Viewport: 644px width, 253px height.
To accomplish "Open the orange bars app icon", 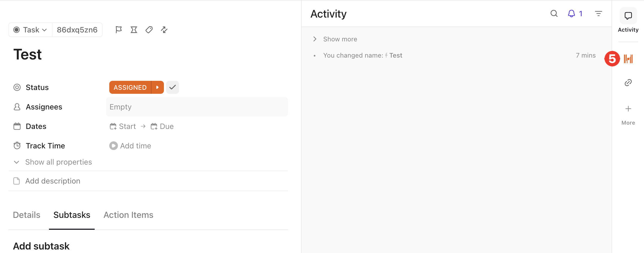I will pos(628,59).
